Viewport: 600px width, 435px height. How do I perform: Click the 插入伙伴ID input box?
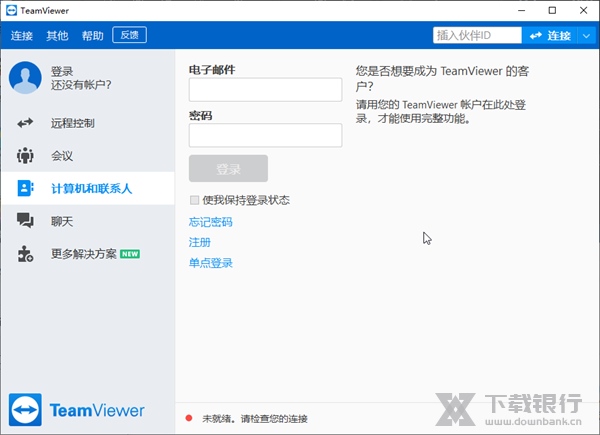click(x=477, y=36)
